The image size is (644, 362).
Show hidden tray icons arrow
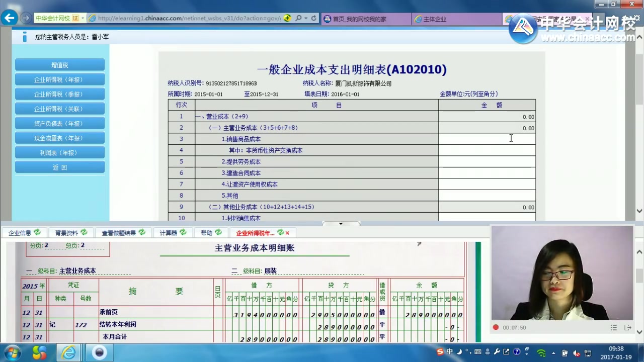553,352
